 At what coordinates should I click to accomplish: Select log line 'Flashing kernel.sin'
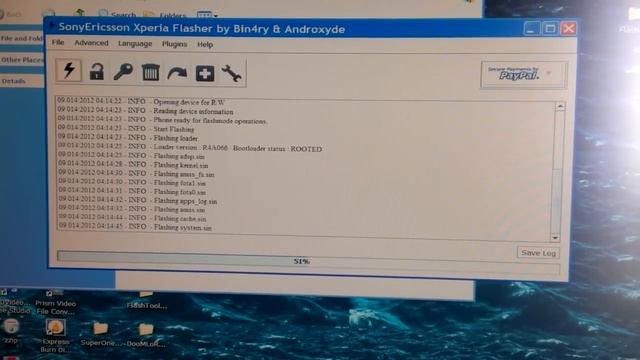click(x=133, y=164)
